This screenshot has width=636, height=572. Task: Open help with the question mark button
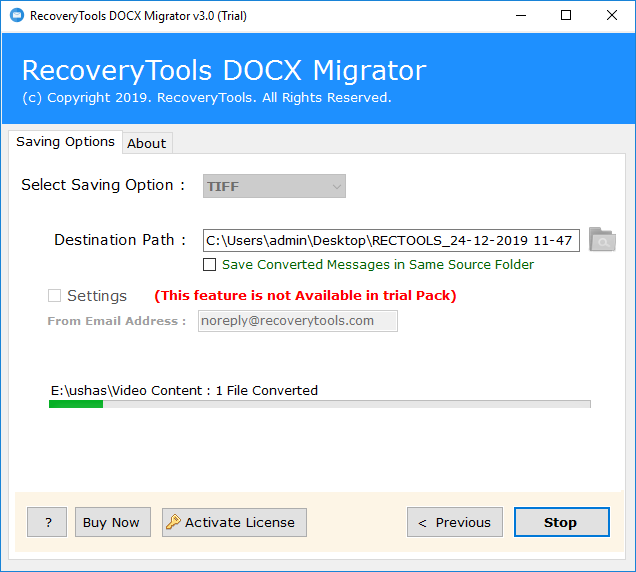(47, 522)
